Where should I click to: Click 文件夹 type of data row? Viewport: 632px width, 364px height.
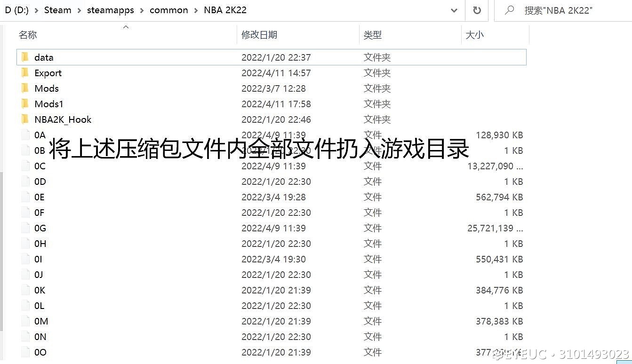point(377,57)
